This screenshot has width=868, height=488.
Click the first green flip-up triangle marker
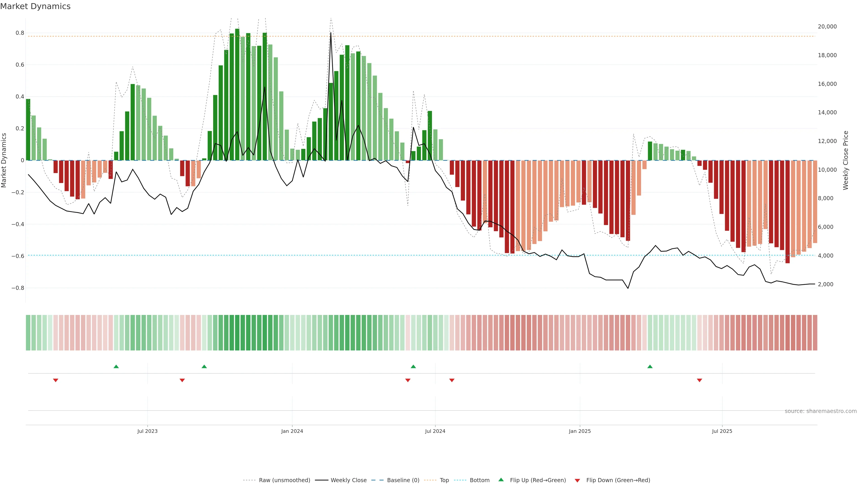pyautogui.click(x=116, y=366)
